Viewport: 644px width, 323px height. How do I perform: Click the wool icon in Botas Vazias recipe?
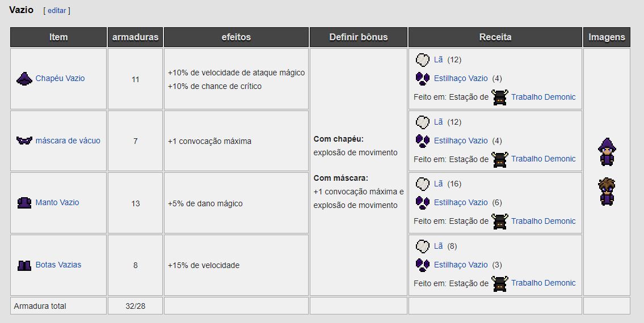tap(422, 246)
